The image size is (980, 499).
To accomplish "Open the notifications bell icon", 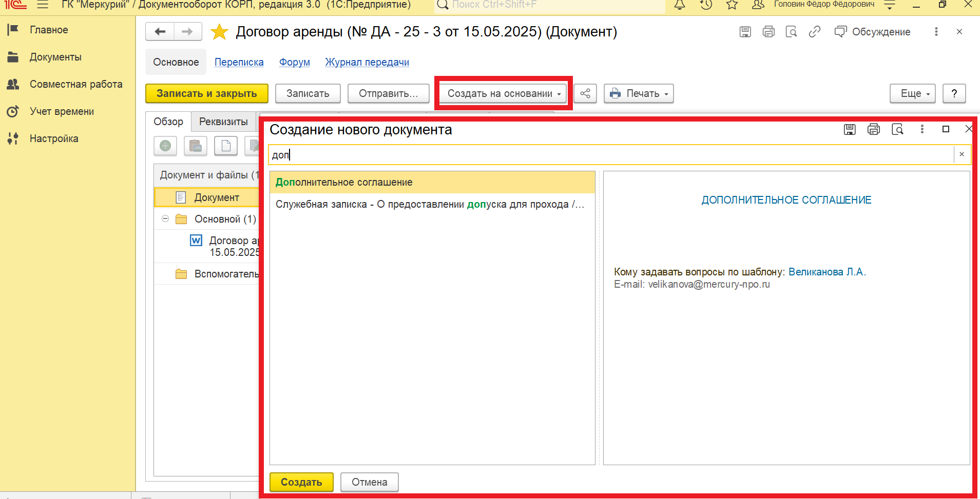I will point(679,5).
